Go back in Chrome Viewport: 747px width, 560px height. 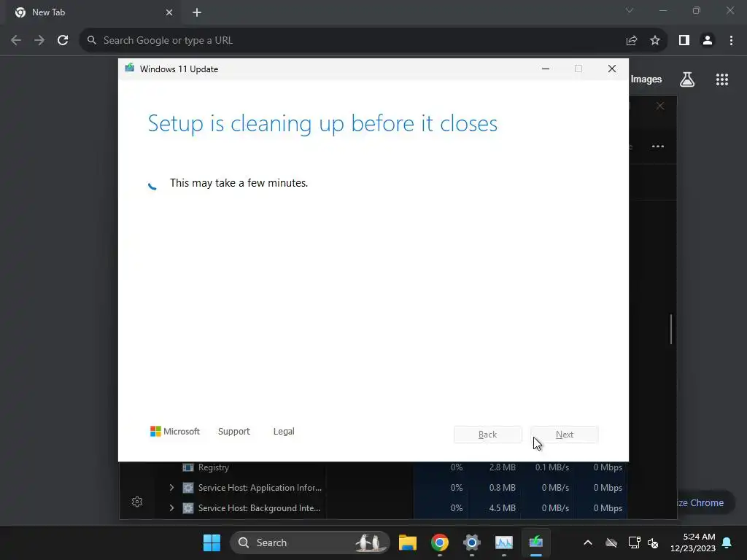[x=16, y=41]
